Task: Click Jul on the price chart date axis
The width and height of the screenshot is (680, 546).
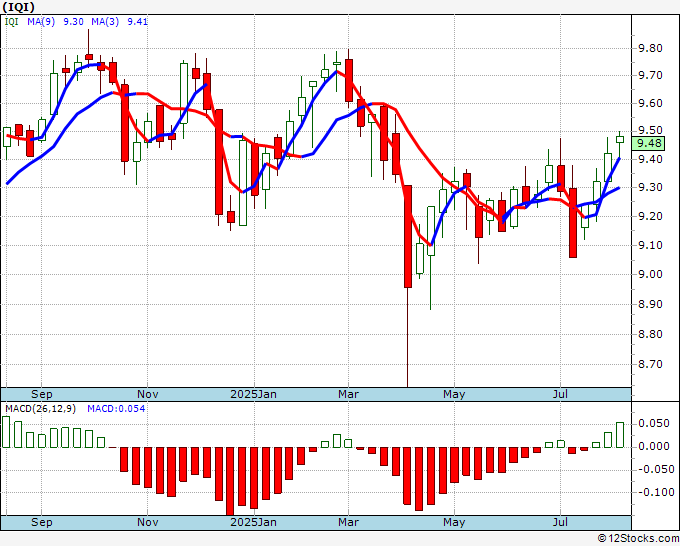Action: point(560,394)
